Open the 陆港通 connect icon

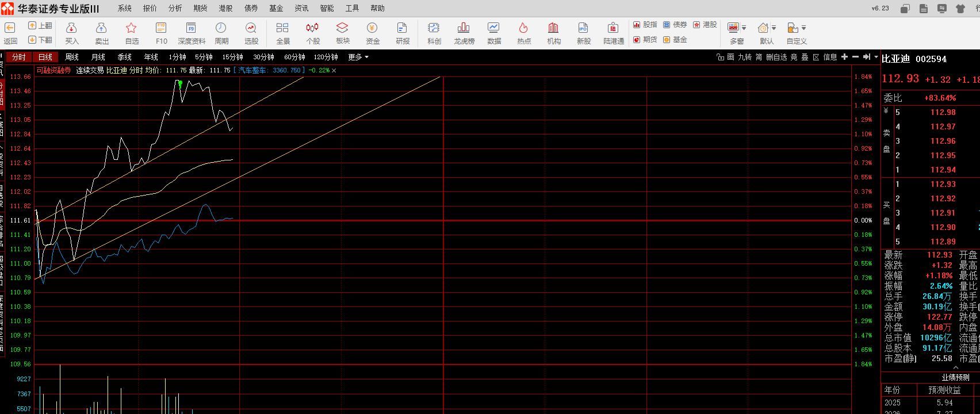point(613,28)
